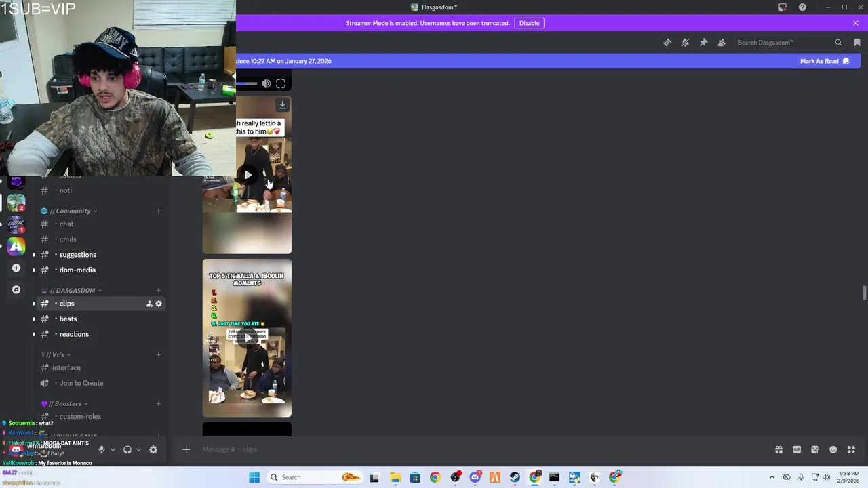This screenshot has height=488, width=868.
Task: Toggle fullscreen on the top video
Action: point(281,84)
